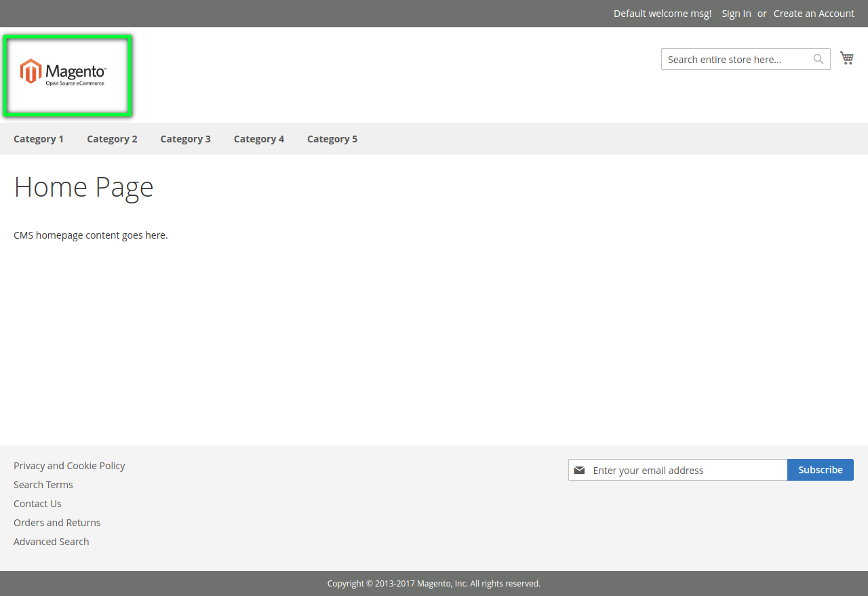868x596 pixels.
Task: Open the Contact Us page
Action: (x=37, y=503)
